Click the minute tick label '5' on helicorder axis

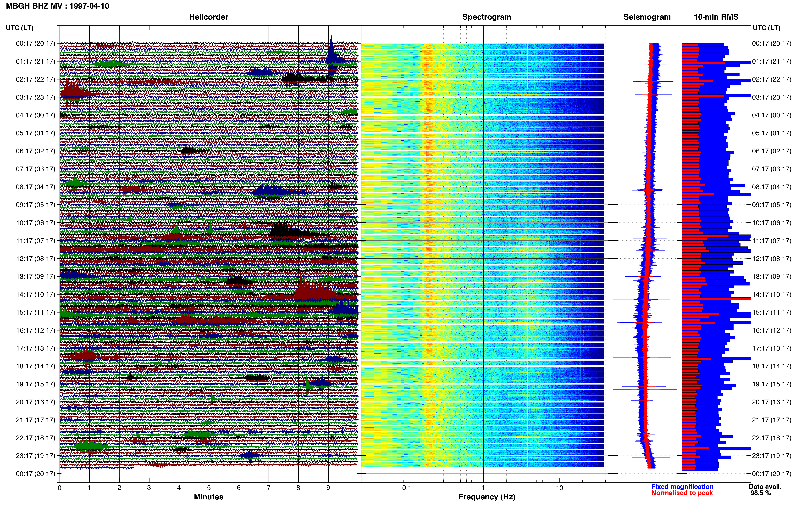pos(209,487)
